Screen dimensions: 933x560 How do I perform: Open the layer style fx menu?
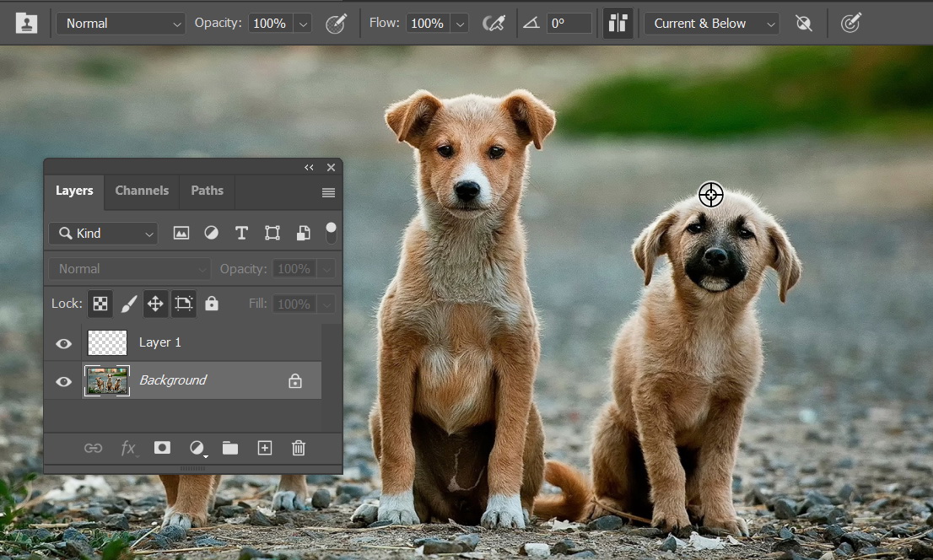point(128,448)
